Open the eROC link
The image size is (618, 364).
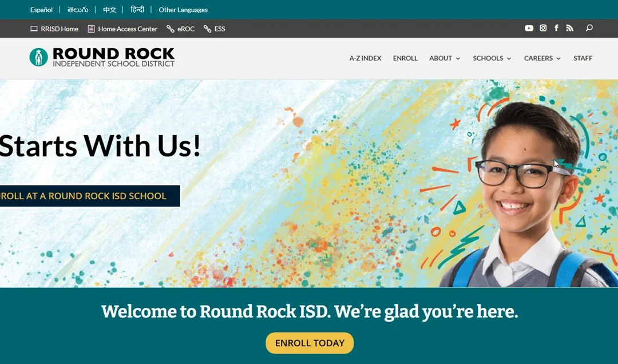180,29
